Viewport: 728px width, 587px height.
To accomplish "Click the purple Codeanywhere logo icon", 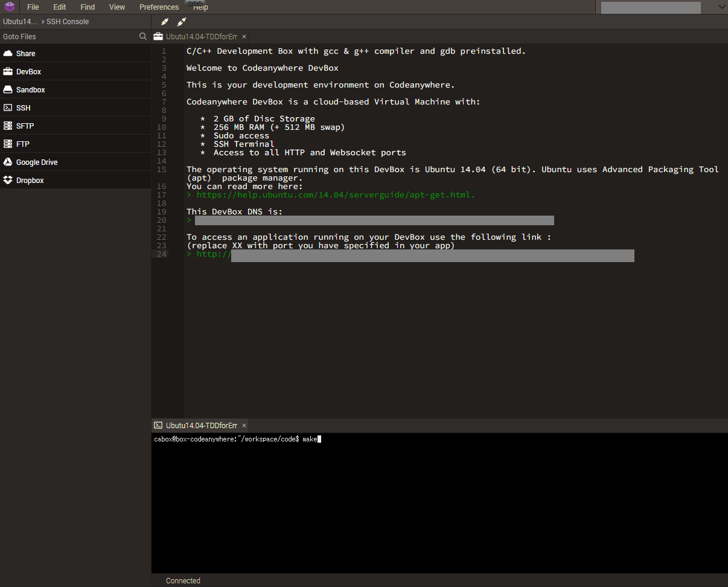I will 10,7.
